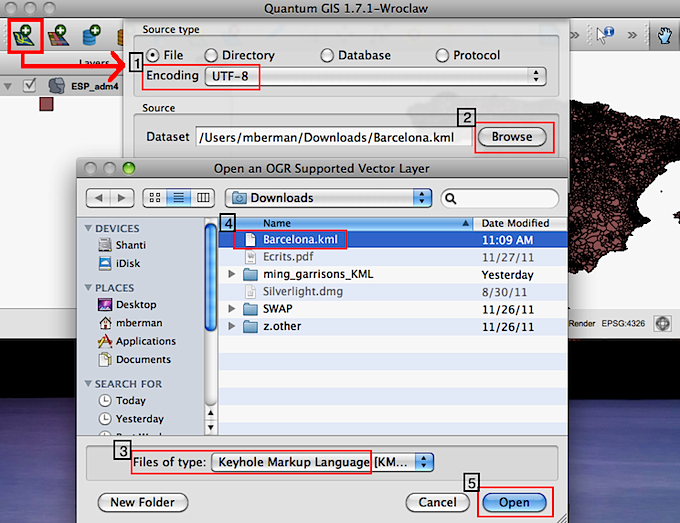Collapse the ESP_adm4 layer tree
This screenshot has height=523, width=680.
click(x=8, y=86)
